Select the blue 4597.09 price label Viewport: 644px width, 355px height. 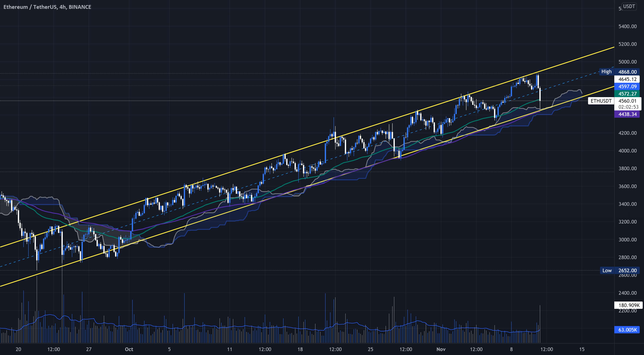627,86
